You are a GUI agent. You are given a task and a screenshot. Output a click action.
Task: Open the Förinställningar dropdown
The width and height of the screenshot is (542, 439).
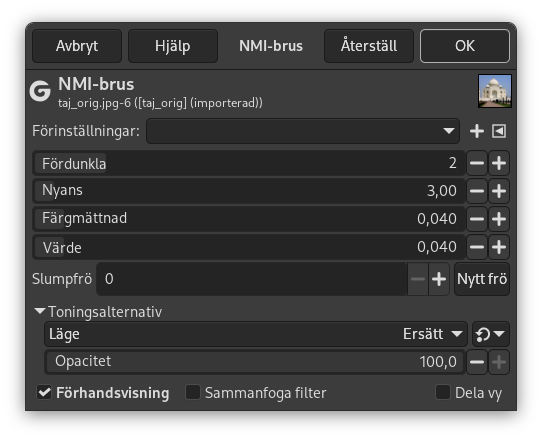303,131
